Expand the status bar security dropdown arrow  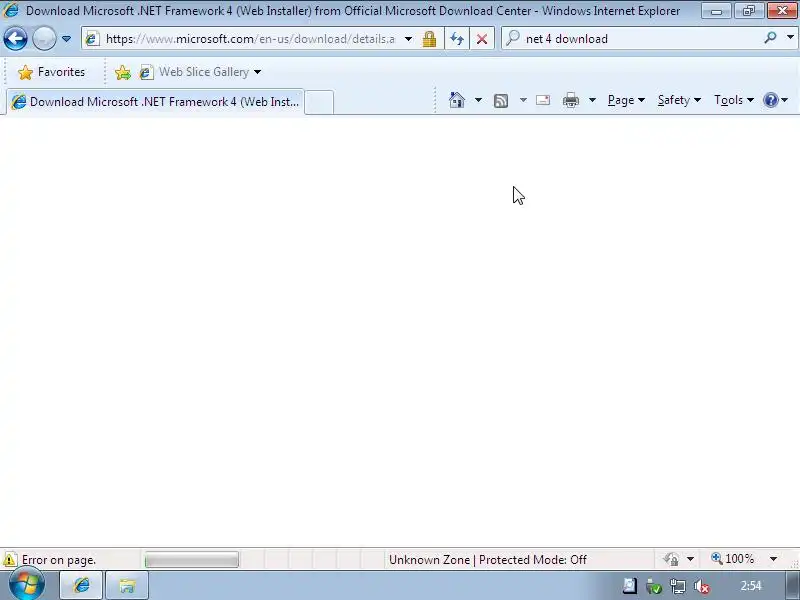tap(690, 559)
